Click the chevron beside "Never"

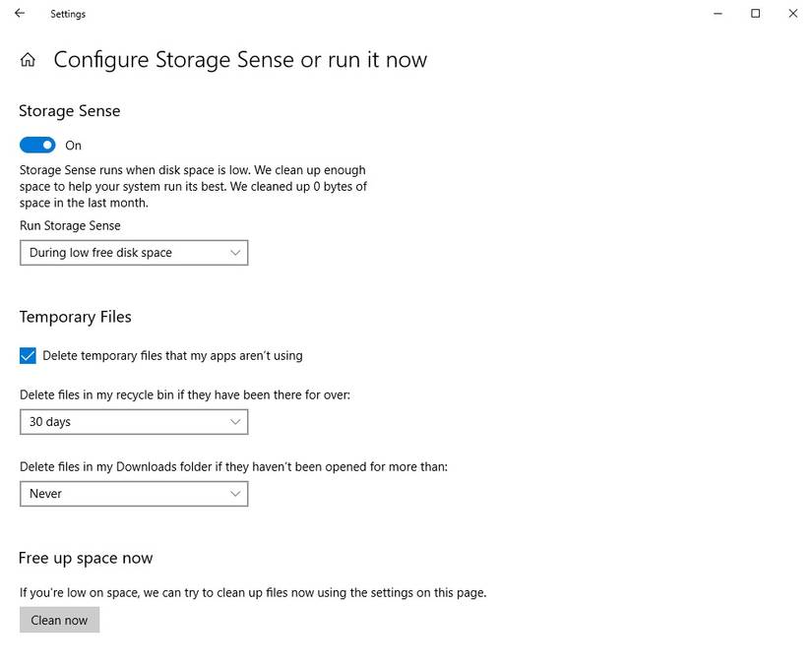[x=235, y=494]
